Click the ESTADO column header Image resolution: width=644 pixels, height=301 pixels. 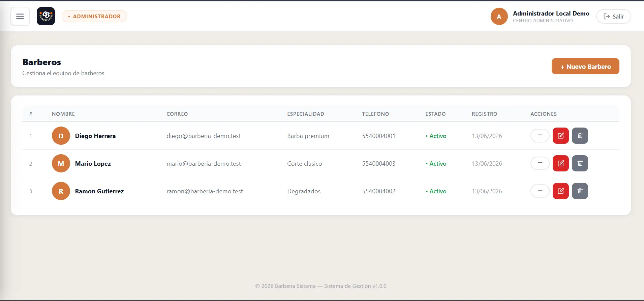point(435,114)
